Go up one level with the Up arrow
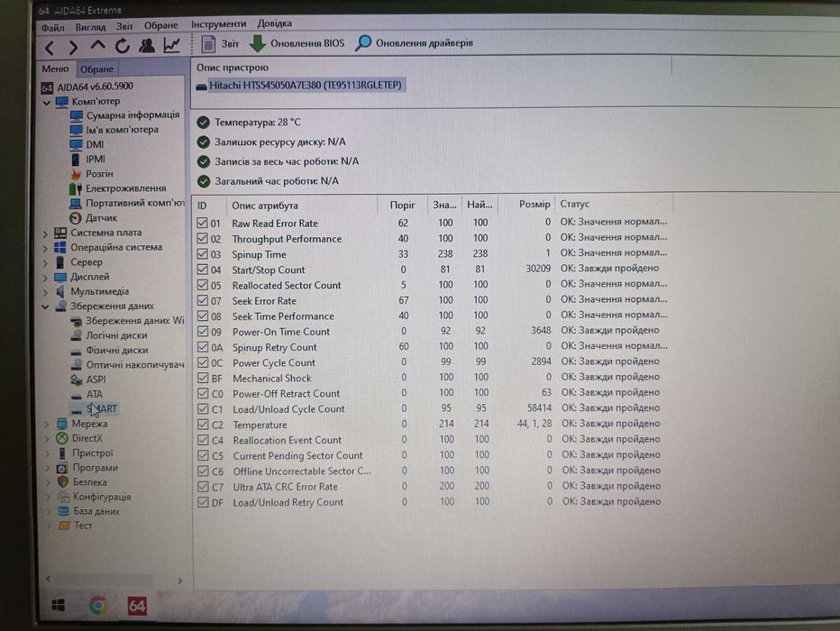Image resolution: width=840 pixels, height=631 pixels. (x=97, y=46)
